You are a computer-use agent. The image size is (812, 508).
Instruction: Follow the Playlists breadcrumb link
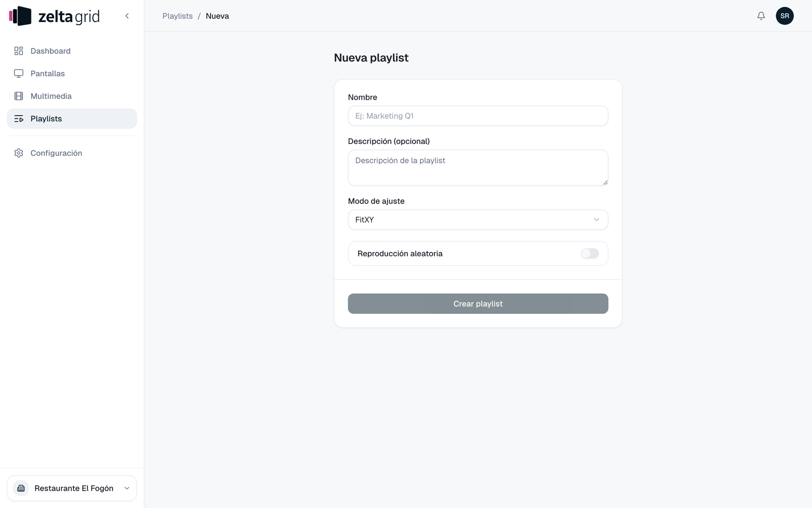177,16
